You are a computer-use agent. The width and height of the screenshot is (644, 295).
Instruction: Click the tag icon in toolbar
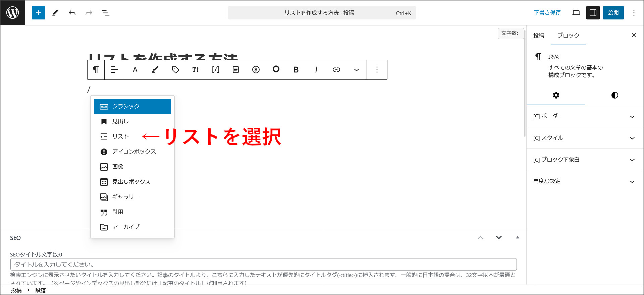point(175,70)
